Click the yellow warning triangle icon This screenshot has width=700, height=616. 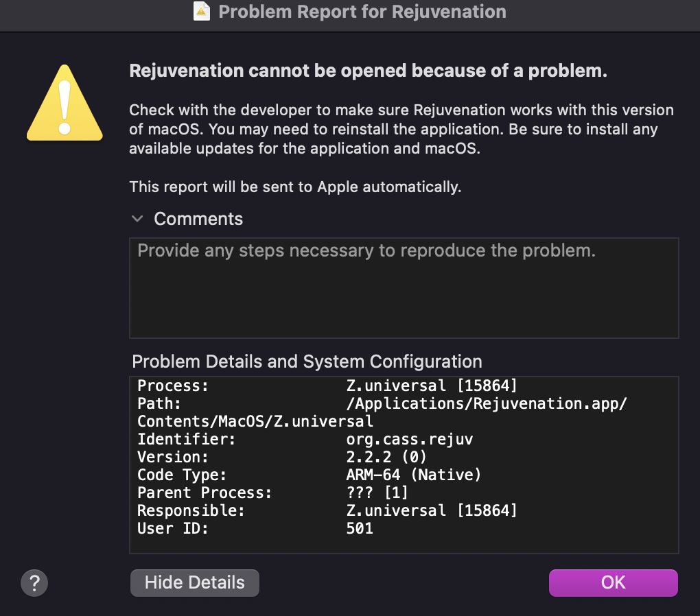click(x=65, y=103)
